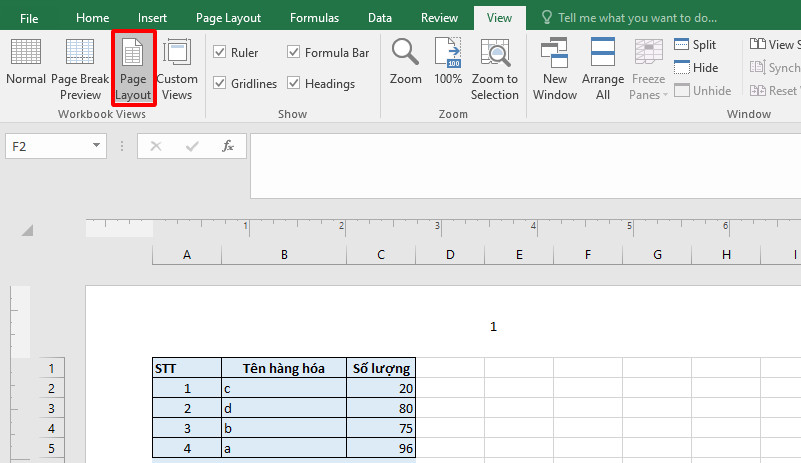Open a New Window
Image resolution: width=801 pixels, height=463 pixels.
pos(555,70)
